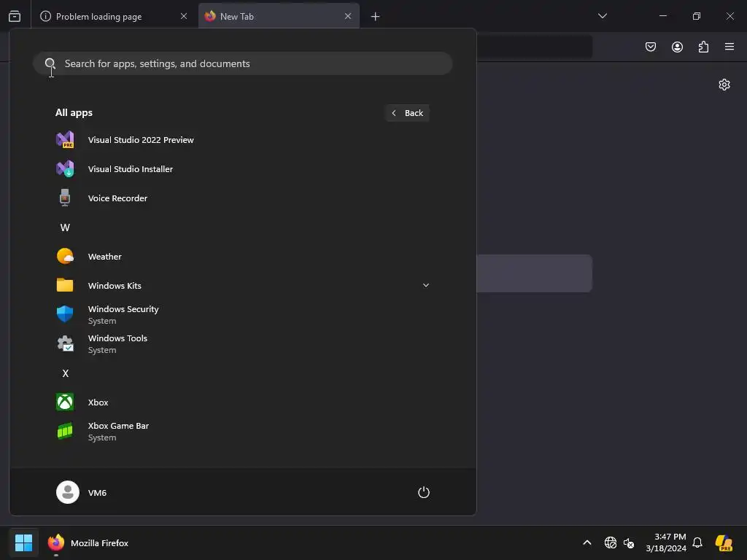Close the Problem loading page tab

183,16
